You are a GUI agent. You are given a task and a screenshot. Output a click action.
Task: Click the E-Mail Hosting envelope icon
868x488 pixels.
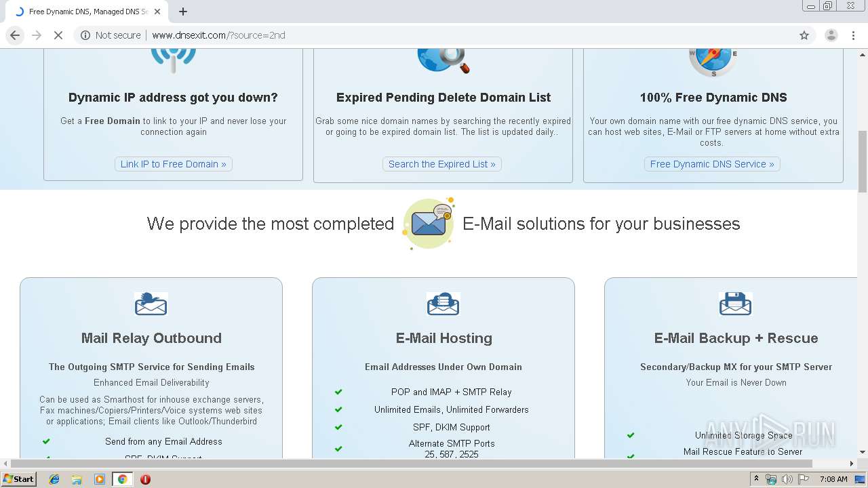pyautogui.click(x=443, y=304)
